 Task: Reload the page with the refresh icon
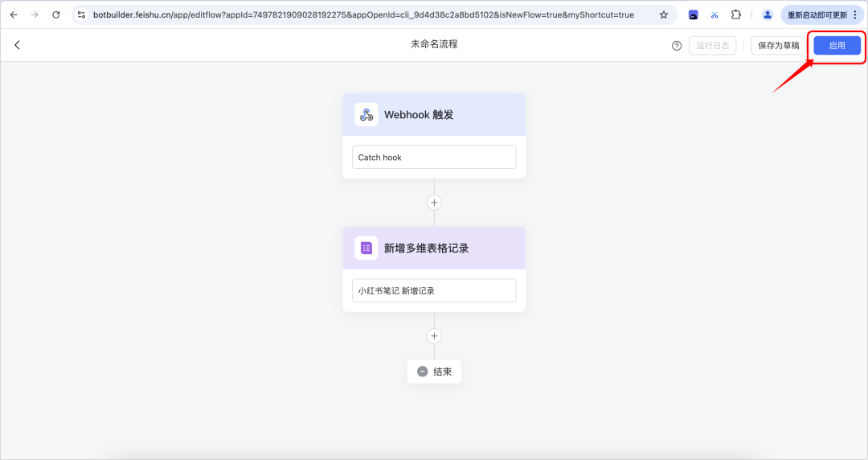point(56,15)
